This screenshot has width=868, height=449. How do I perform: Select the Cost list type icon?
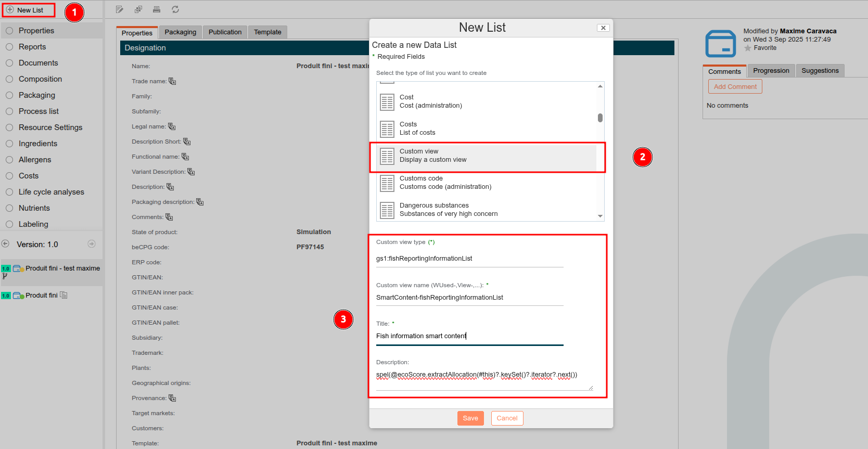pyautogui.click(x=387, y=102)
